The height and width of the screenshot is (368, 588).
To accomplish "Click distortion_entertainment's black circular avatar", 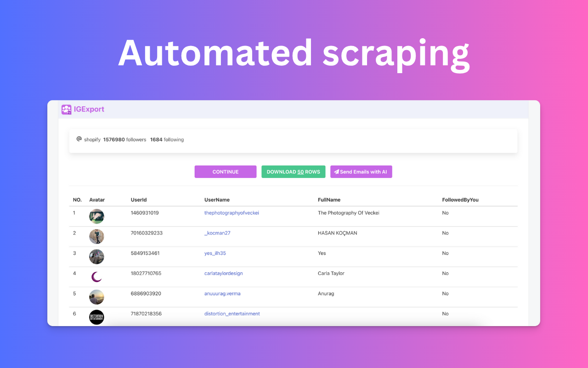I will pos(96,317).
